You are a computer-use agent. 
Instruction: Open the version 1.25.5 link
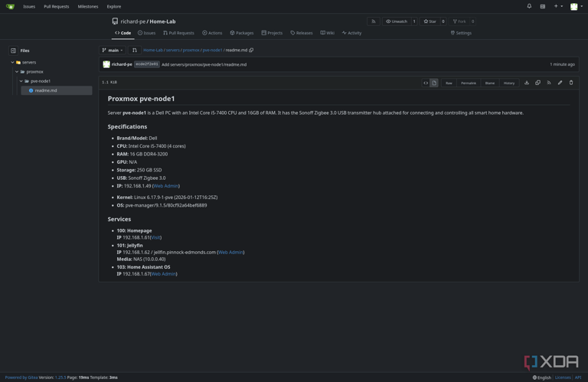pyautogui.click(x=60, y=377)
